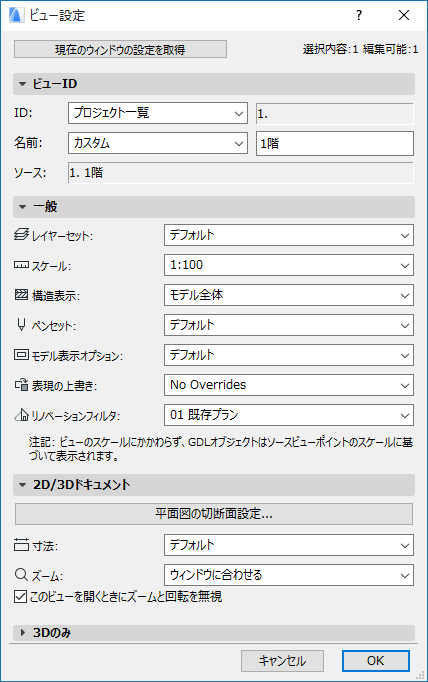The height and width of the screenshot is (682, 428).
Task: Click the キャンセル button
Action: tap(282, 661)
